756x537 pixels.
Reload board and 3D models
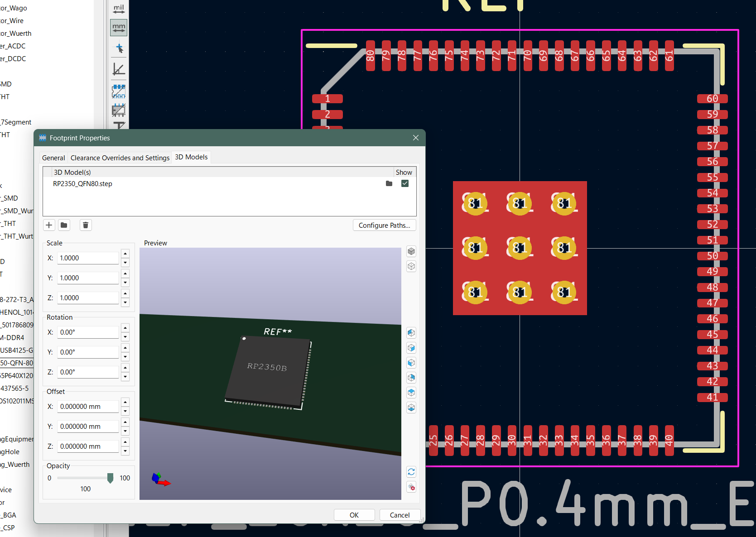pos(411,472)
